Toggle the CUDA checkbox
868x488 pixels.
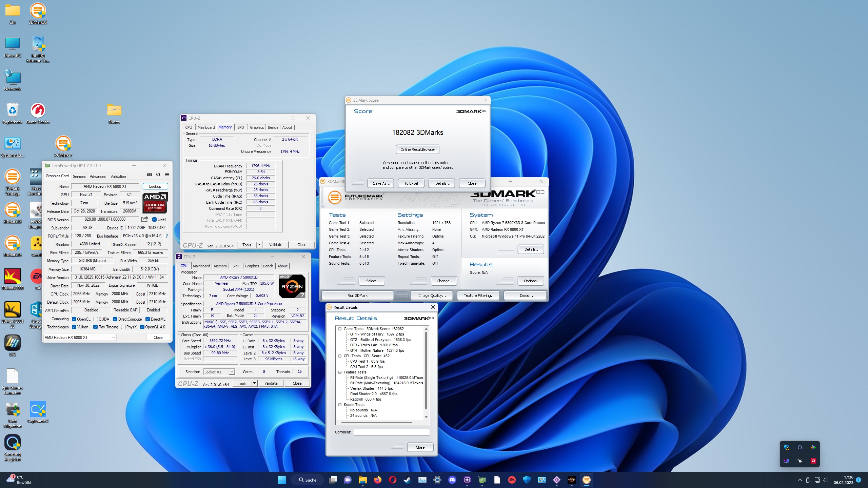click(x=96, y=319)
